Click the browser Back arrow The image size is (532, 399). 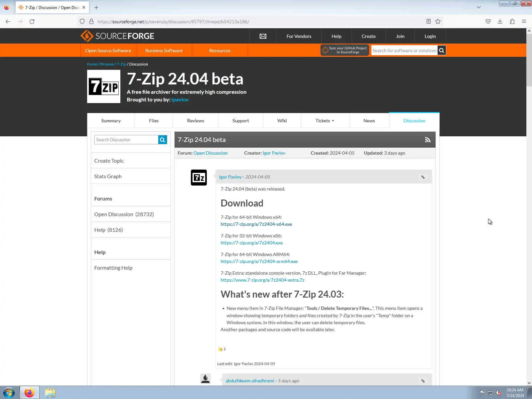click(x=8, y=22)
